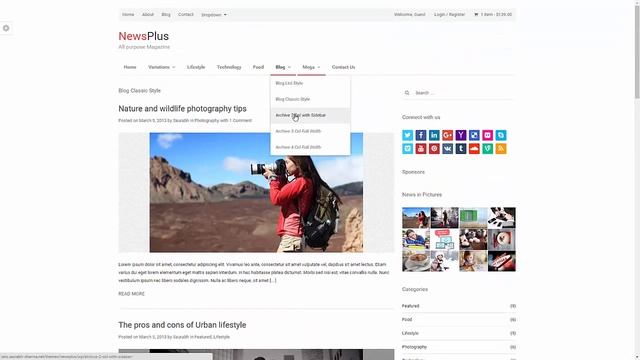The image size is (640, 360).
Task: Collapse the Blog dropdown in main navigation
Action: (283, 67)
